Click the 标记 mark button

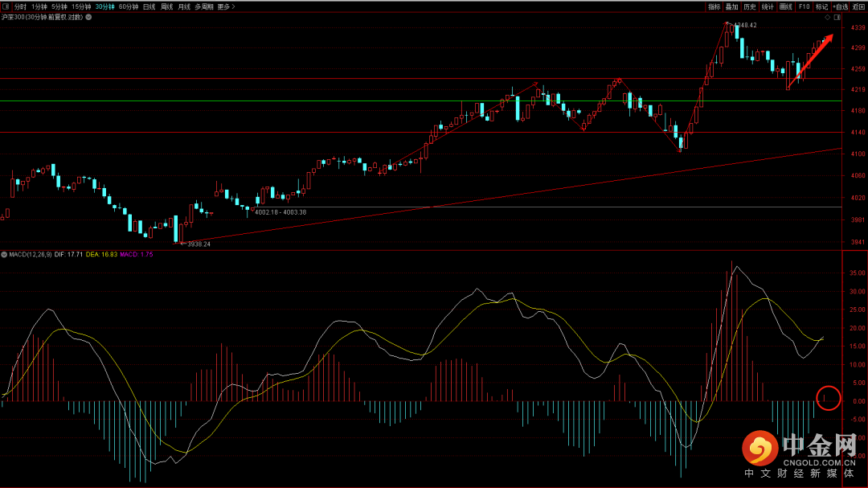pyautogui.click(x=821, y=6)
